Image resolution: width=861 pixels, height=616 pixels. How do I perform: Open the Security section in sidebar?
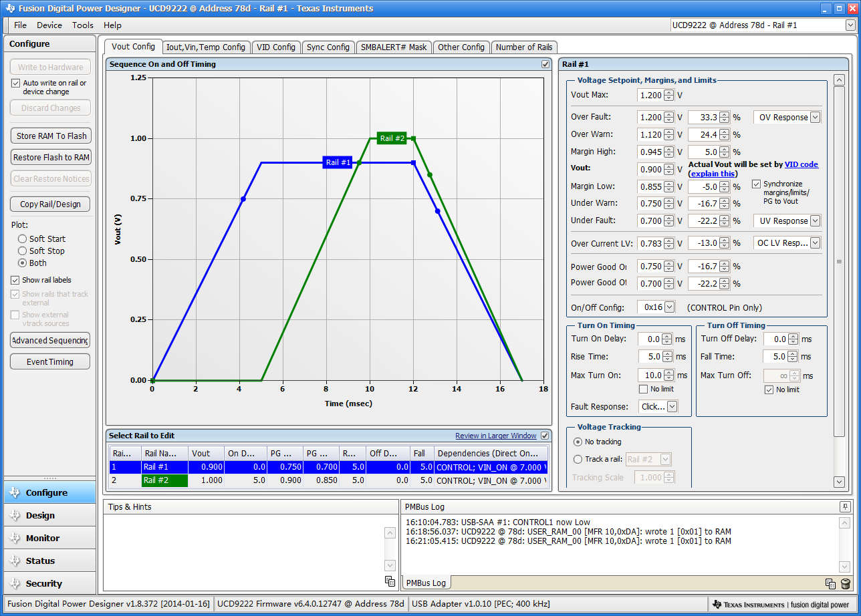[49, 583]
